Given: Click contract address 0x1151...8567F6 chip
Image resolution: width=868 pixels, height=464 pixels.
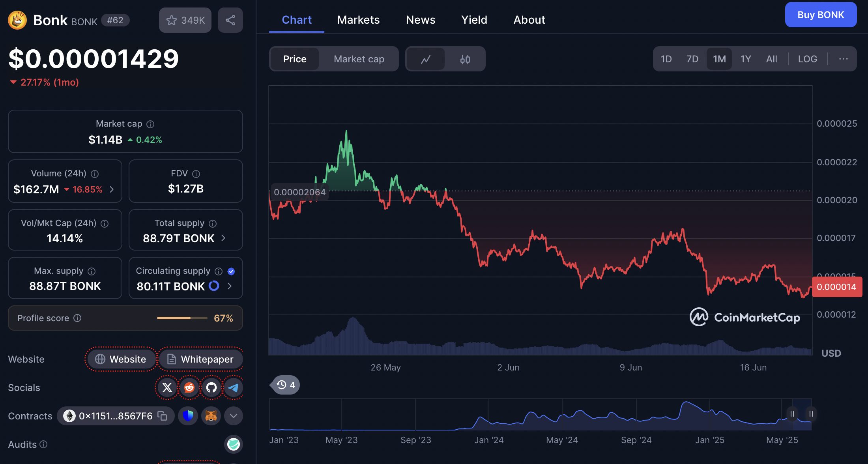Looking at the screenshot, I should [115, 416].
